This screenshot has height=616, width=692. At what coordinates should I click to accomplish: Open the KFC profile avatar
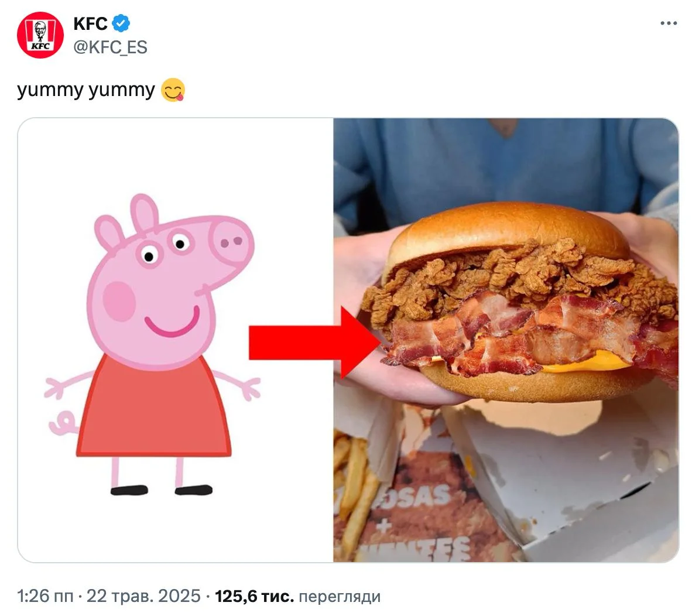pos(40,35)
